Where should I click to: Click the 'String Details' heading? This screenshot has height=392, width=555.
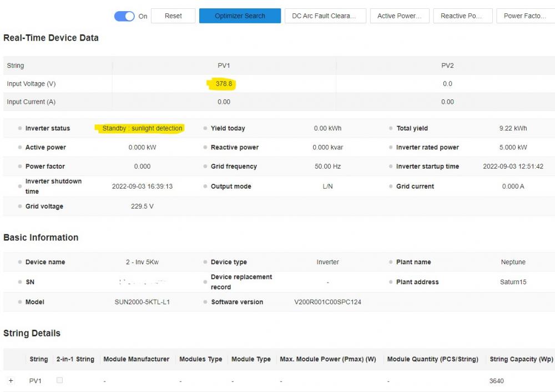(32, 333)
